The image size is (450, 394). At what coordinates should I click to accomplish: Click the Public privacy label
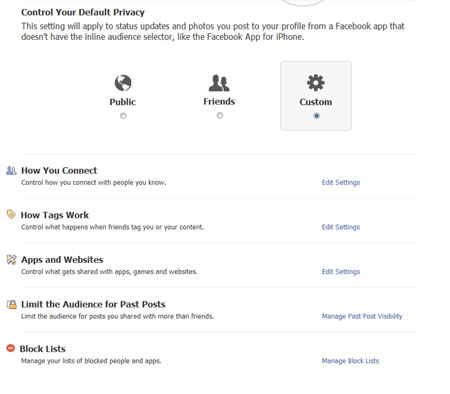pyautogui.click(x=123, y=102)
